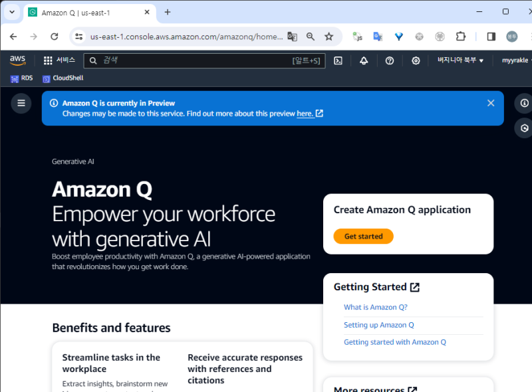The width and height of the screenshot is (532, 392).
Task: Open RDS favorite shortcut
Action: [22, 78]
